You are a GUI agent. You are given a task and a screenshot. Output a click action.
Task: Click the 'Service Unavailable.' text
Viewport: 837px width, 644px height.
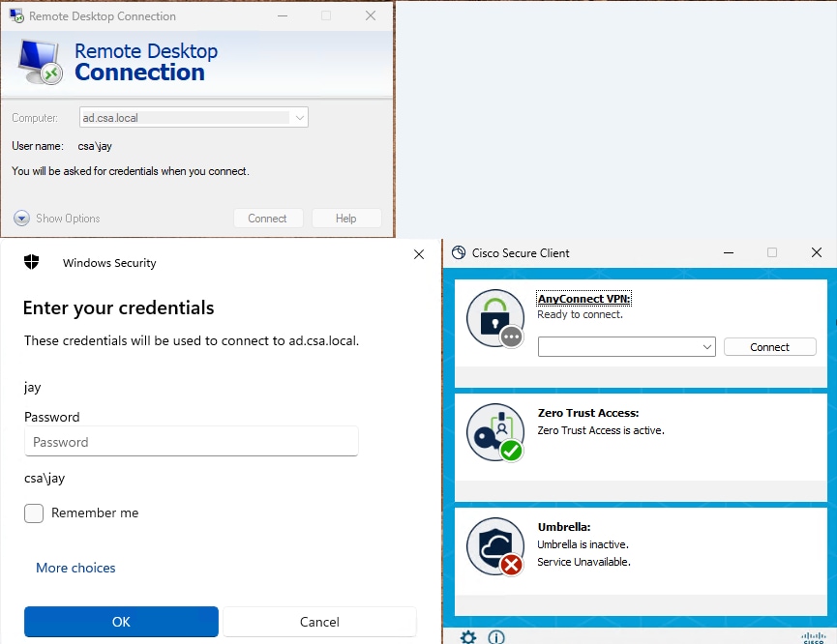pyautogui.click(x=584, y=562)
